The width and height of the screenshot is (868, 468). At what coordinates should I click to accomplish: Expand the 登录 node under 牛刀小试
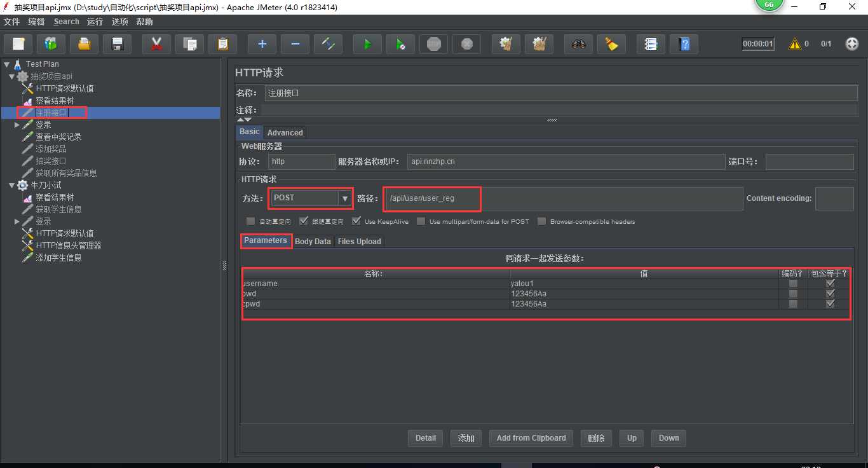[x=17, y=221]
